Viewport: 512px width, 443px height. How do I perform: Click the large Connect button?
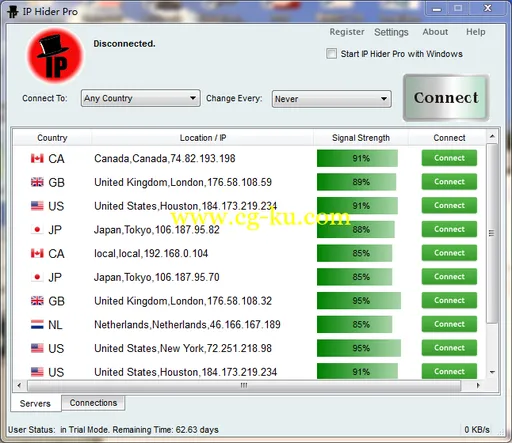coord(446,98)
